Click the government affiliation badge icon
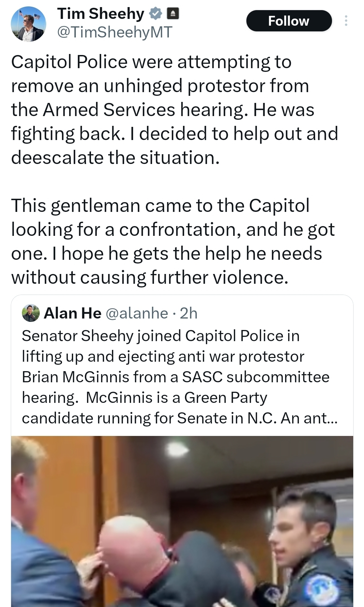 pyautogui.click(x=173, y=14)
